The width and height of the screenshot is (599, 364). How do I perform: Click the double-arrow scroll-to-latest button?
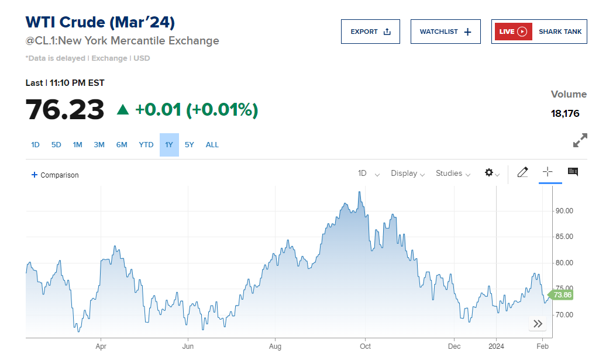[538, 324]
